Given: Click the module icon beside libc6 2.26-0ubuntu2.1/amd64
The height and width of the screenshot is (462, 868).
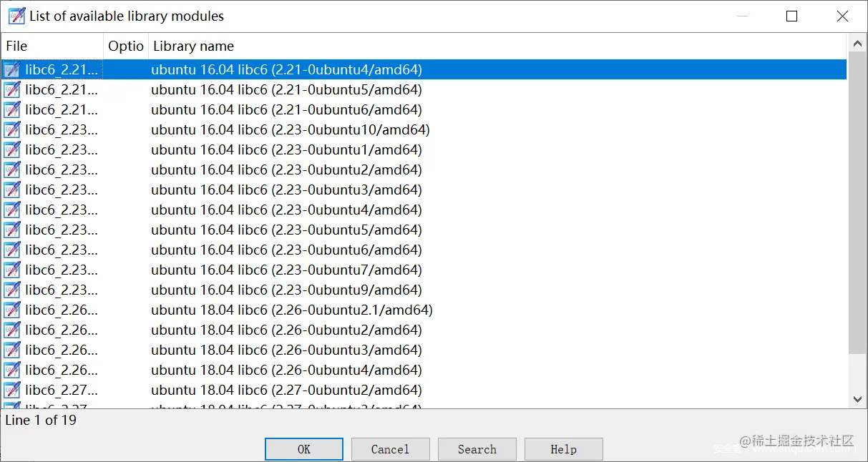Looking at the screenshot, I should tap(11, 310).
